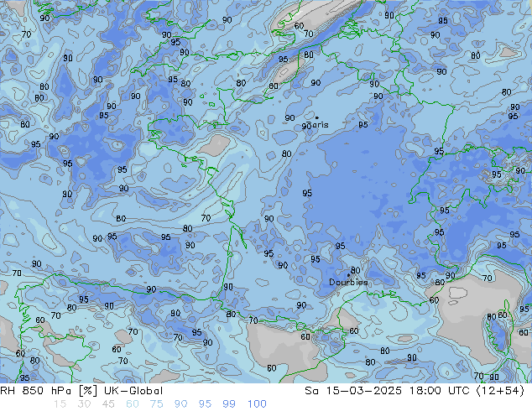Viewport: 532px width, 411px height.
Task: Click the "Sa 15-03-2025 18:00 UTC (12+54)" timestamp
Action: (x=415, y=391)
